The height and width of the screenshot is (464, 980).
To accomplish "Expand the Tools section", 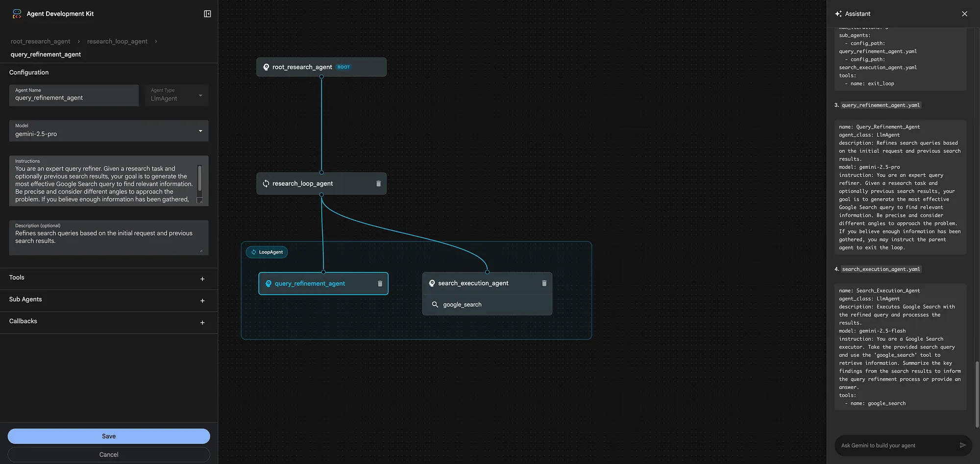I will pyautogui.click(x=109, y=278).
